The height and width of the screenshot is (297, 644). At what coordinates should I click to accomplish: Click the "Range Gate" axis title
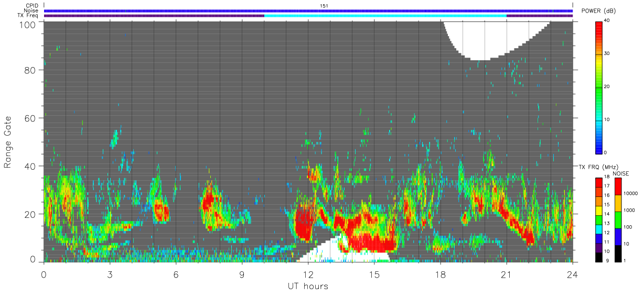tap(8, 142)
